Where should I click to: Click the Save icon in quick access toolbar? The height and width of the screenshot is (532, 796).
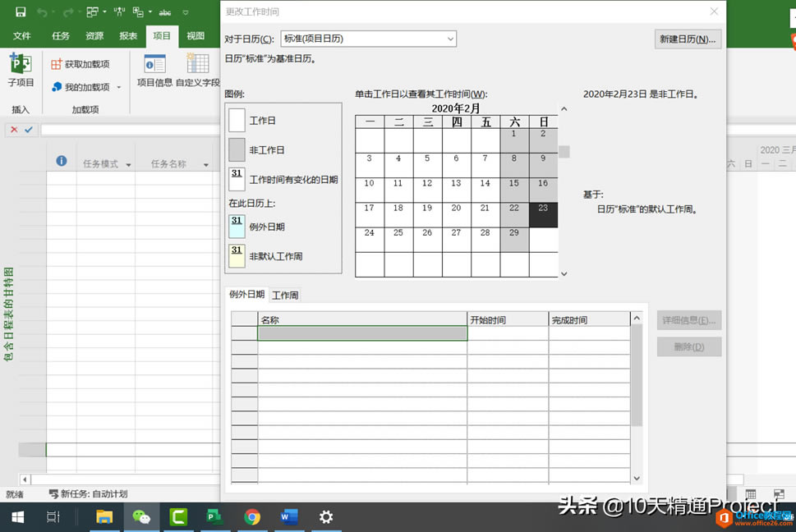click(x=21, y=12)
